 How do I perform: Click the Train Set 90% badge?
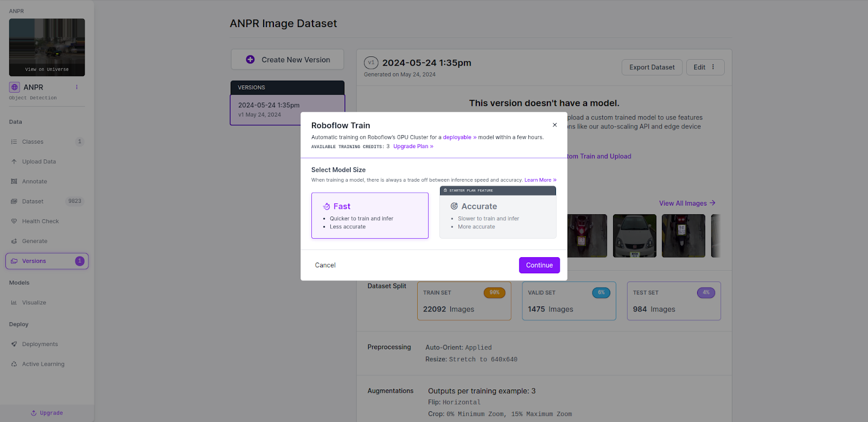tap(494, 292)
